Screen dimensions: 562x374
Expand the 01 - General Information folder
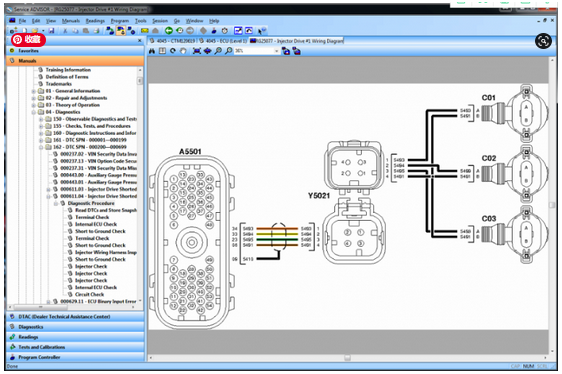pyautogui.click(x=34, y=91)
